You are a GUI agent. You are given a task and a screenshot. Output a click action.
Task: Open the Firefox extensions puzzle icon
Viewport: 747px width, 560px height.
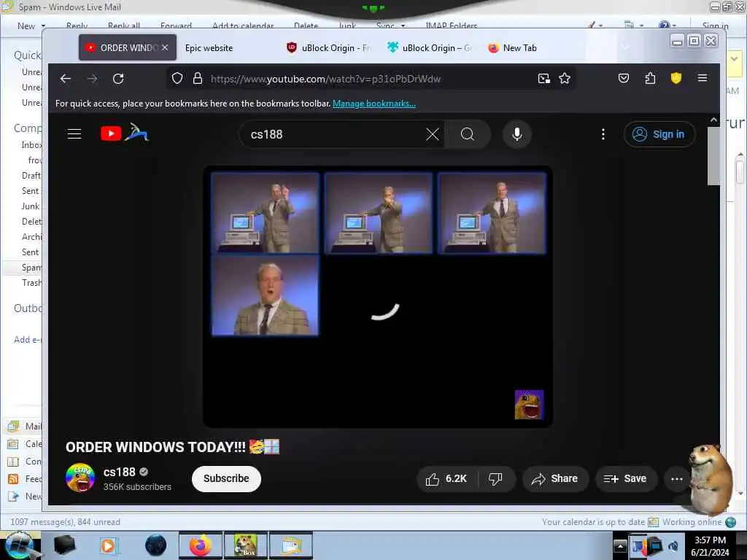[650, 78]
